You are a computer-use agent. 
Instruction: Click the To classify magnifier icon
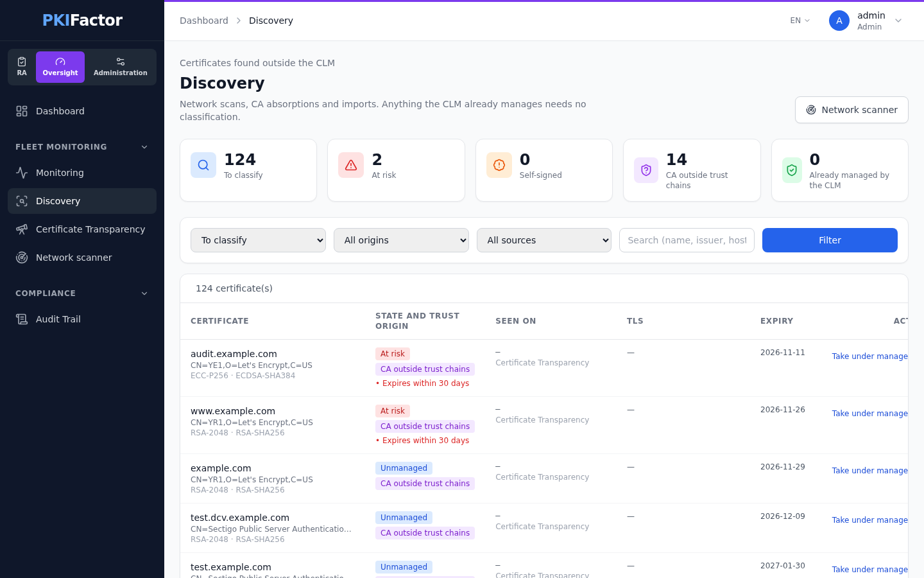(x=203, y=165)
